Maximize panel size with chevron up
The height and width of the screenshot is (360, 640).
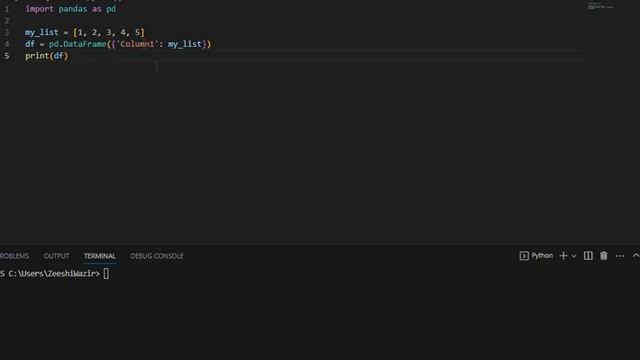[x=636, y=256]
